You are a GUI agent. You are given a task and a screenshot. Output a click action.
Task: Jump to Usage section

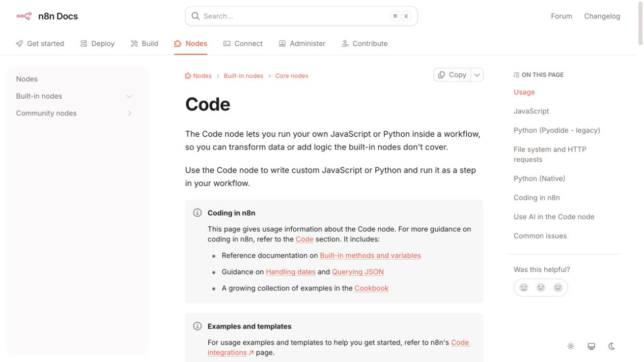coord(524,92)
